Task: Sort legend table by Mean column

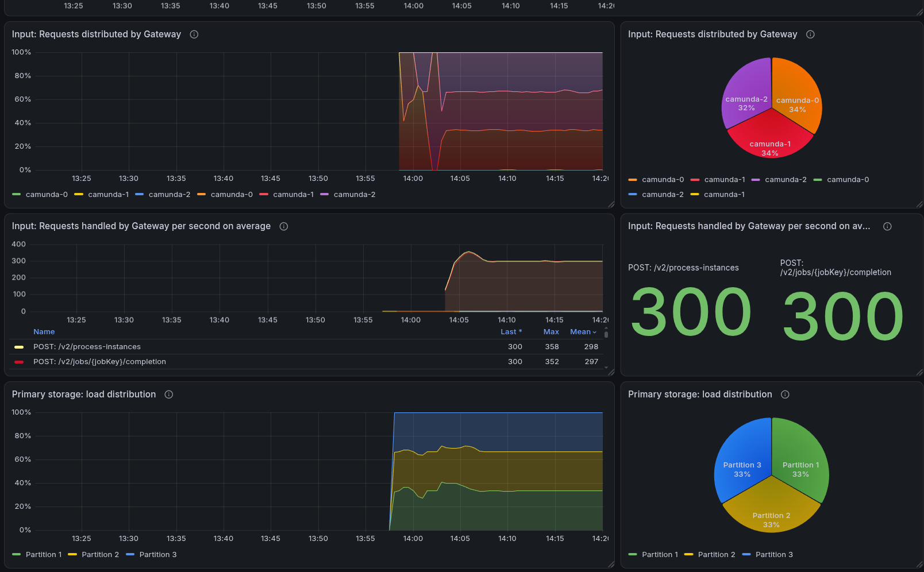Action: [x=583, y=332]
